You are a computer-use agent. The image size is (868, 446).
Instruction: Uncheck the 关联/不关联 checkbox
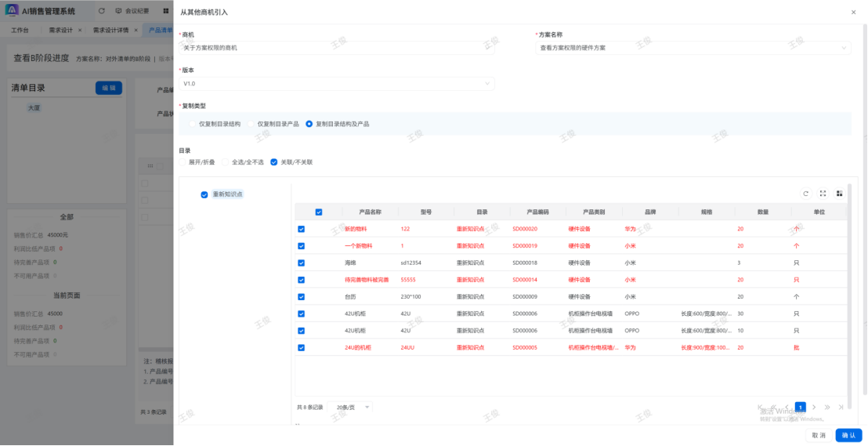point(273,162)
